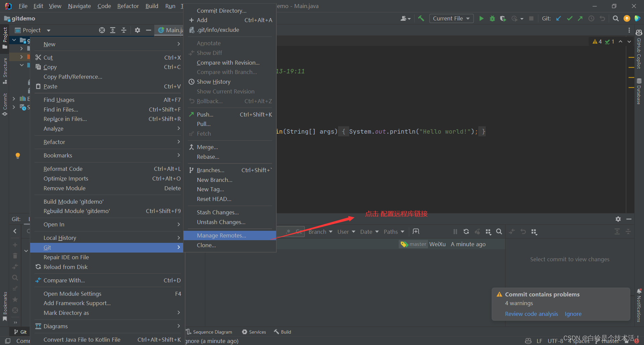Open the User filter dropdown
The height and width of the screenshot is (345, 644).
click(346, 232)
